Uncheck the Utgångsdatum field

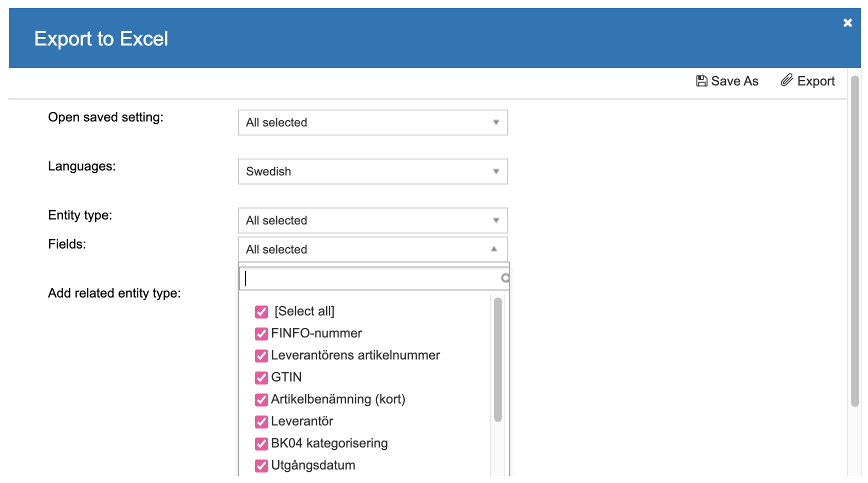[261, 466]
